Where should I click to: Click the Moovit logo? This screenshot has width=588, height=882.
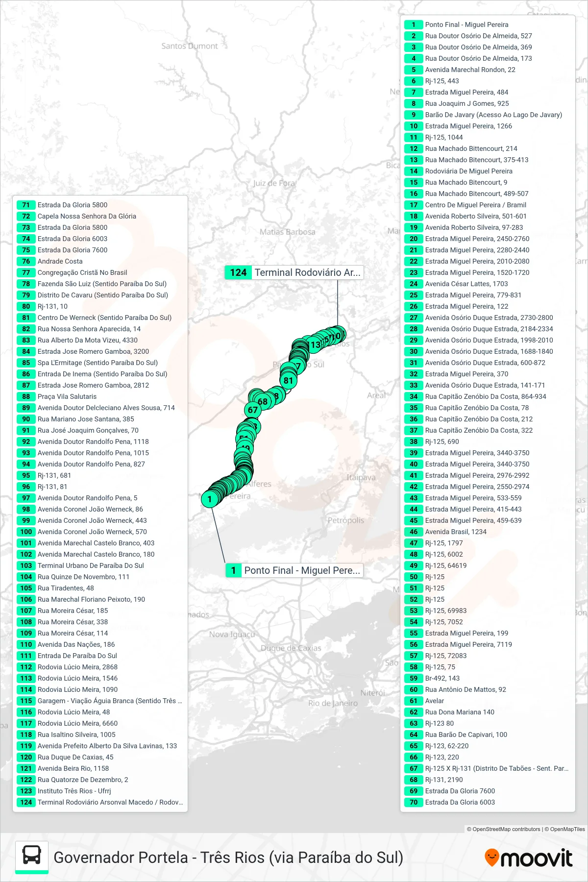pos(528,857)
